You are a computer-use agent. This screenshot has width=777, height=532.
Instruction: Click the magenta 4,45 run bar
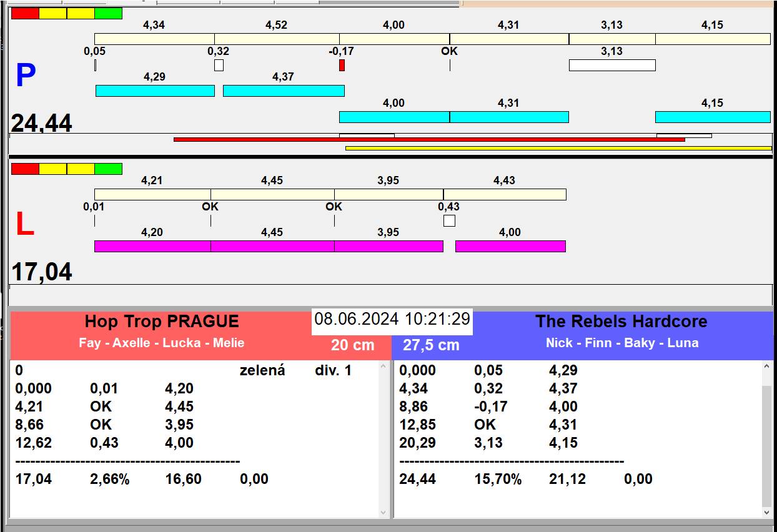272,246
